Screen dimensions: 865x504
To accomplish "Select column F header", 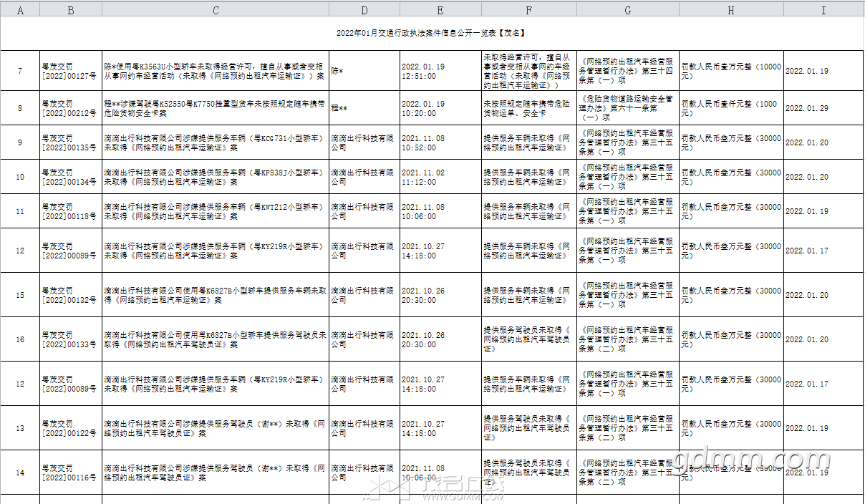I will 529,10.
